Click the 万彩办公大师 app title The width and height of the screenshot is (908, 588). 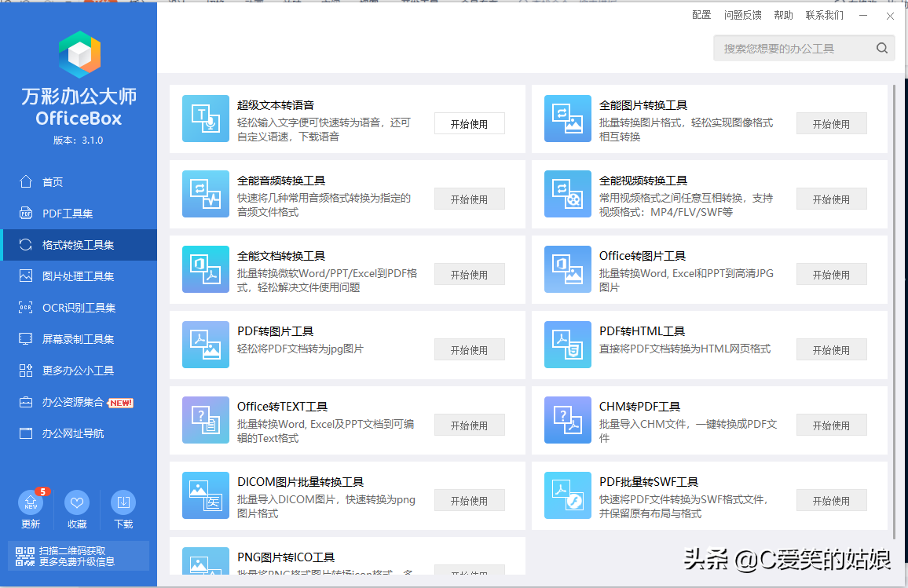point(79,96)
